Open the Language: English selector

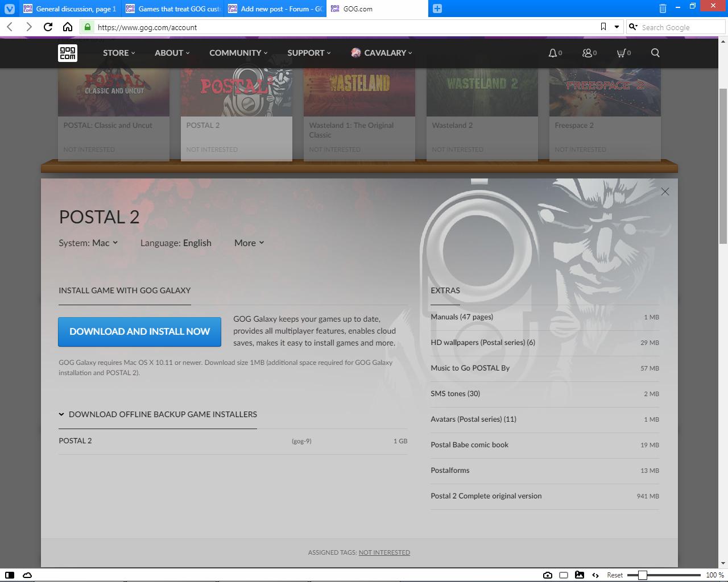click(176, 243)
